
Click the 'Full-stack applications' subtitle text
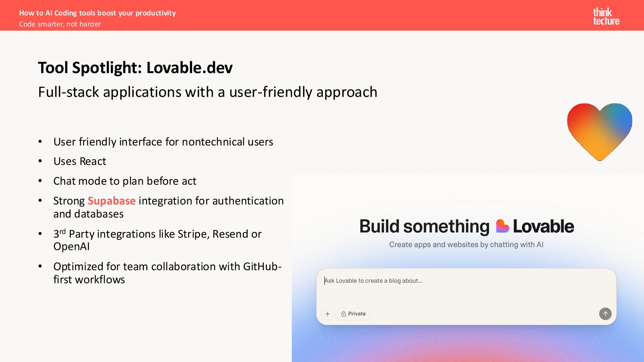point(207,92)
